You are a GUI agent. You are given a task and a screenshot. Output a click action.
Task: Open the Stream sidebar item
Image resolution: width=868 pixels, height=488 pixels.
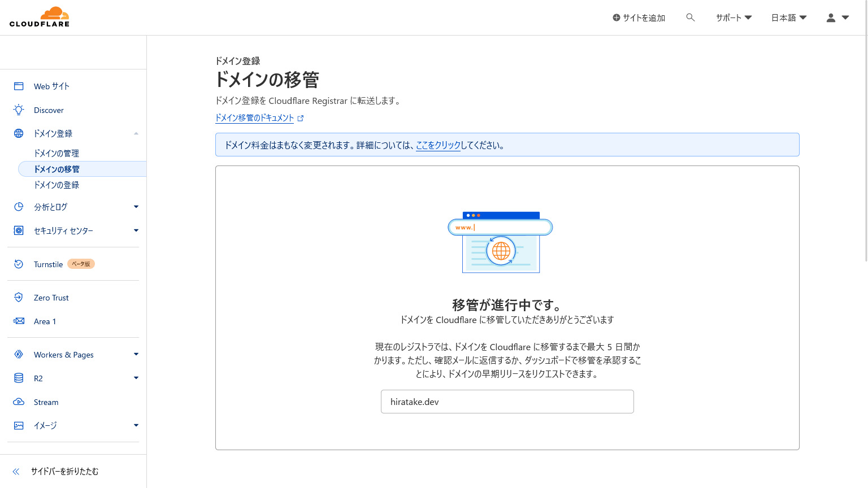point(46,402)
